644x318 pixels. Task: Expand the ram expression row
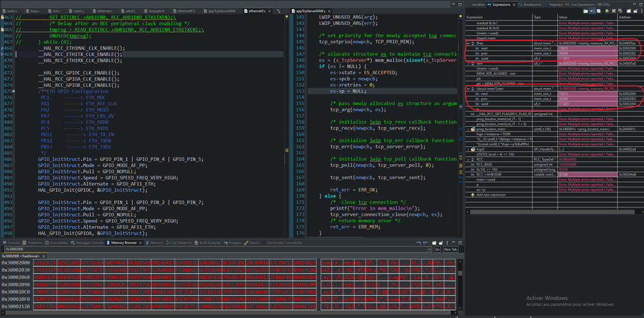(468, 63)
